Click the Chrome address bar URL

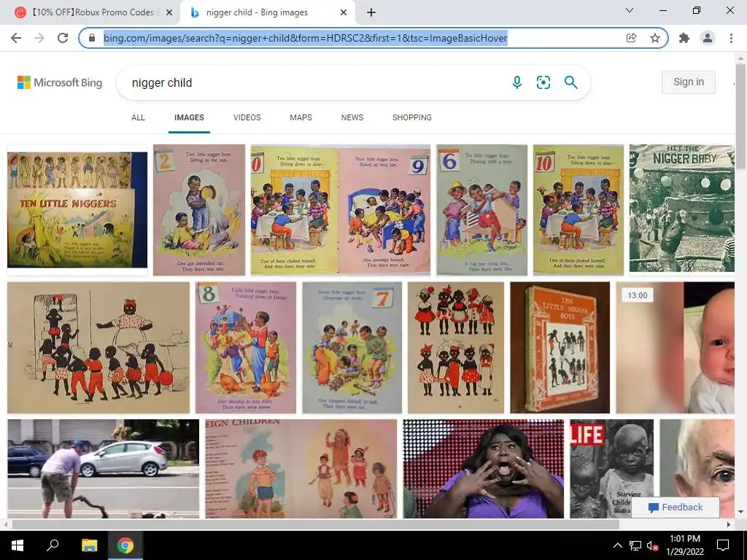pos(306,38)
